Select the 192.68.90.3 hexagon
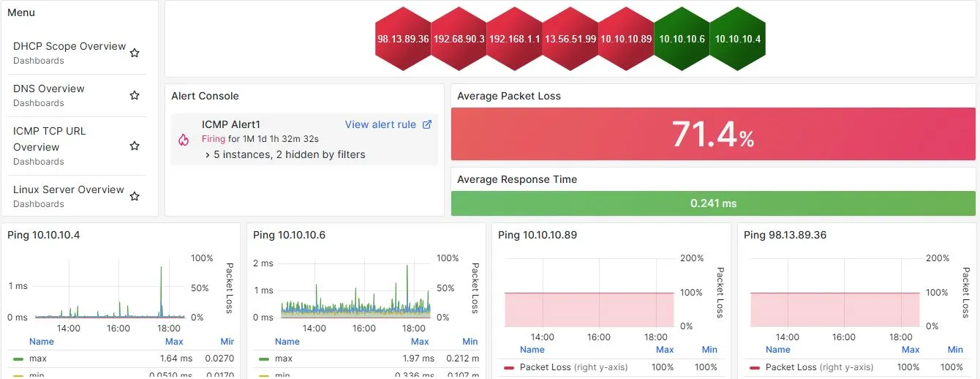This screenshot has width=980, height=379. coord(459,39)
